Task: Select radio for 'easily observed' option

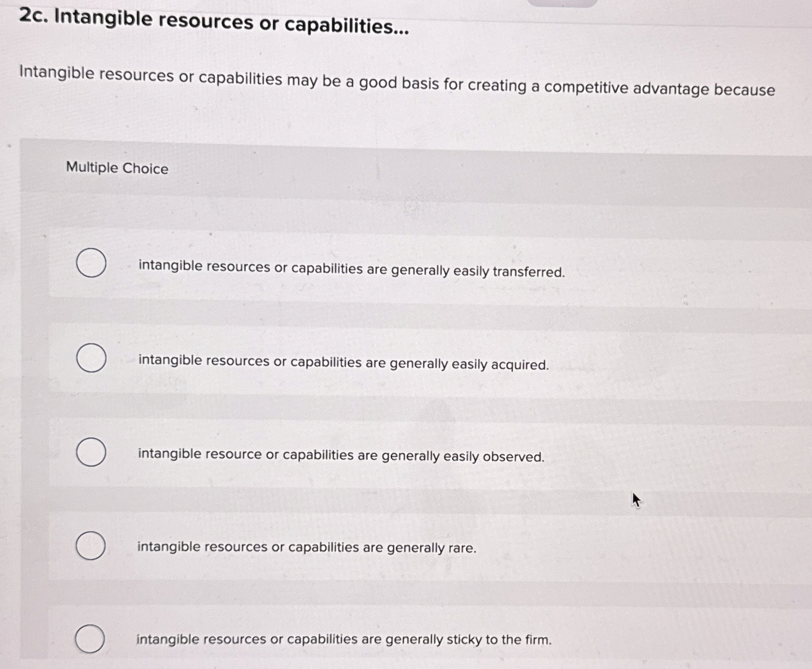Action: point(91,452)
